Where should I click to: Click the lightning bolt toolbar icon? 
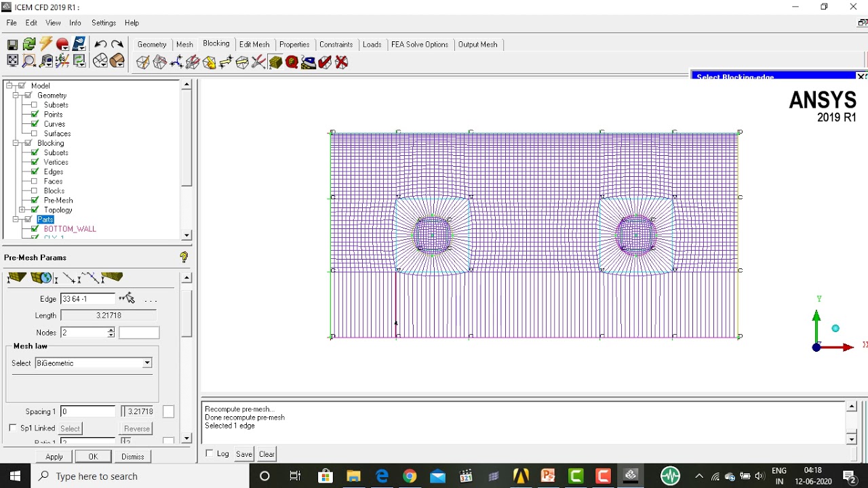[45, 44]
